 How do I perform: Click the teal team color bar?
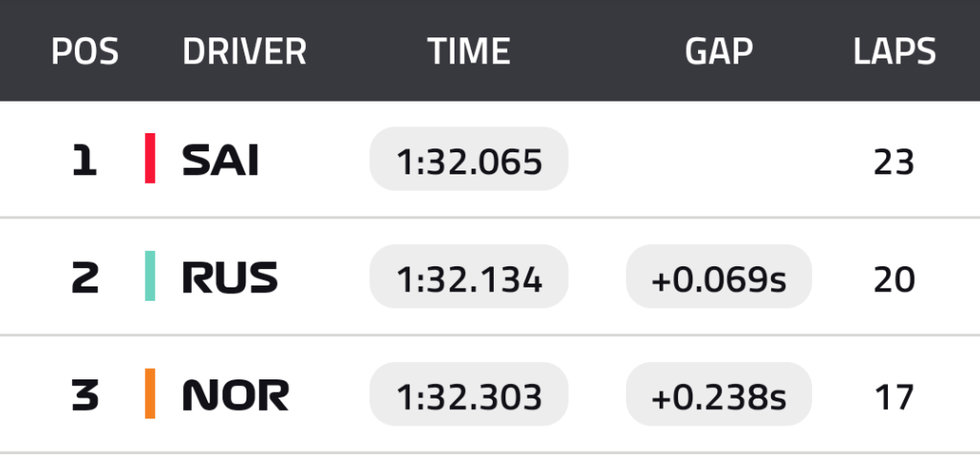(150, 277)
